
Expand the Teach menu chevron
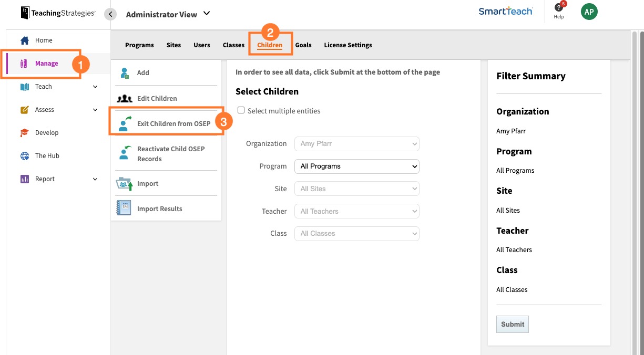click(95, 87)
